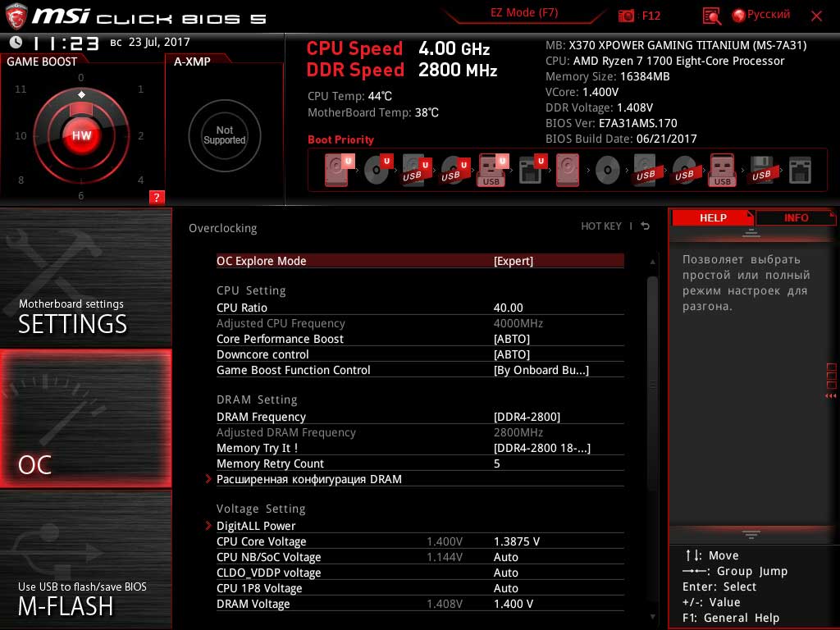This screenshot has height=630, width=840.
Task: Choose the UEFI USB hard disk boot icon
Action: 416,170
